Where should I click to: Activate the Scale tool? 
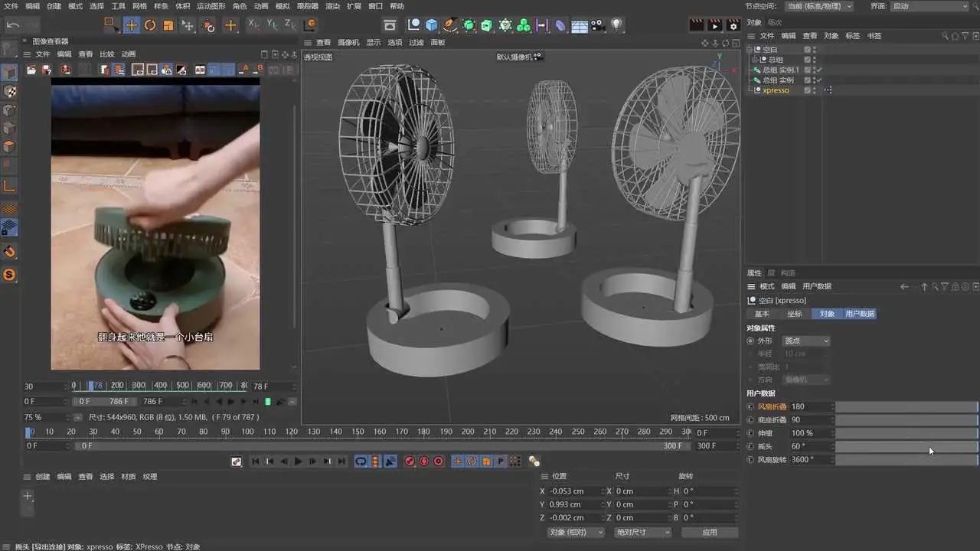click(168, 25)
